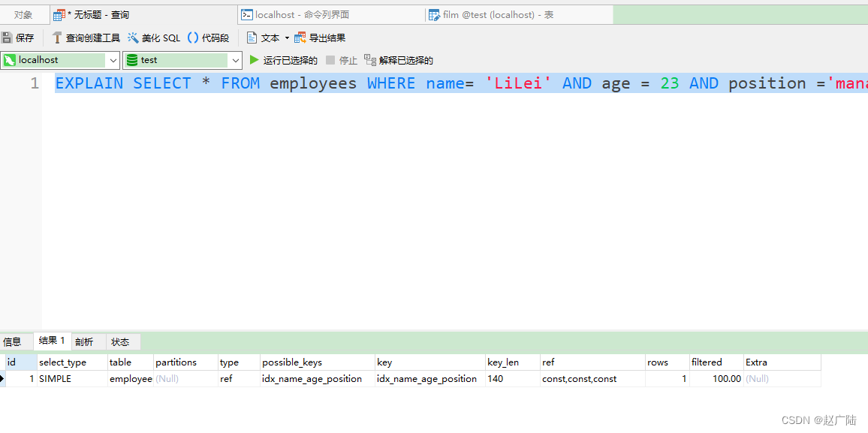Click the filtered column header

tap(716, 362)
